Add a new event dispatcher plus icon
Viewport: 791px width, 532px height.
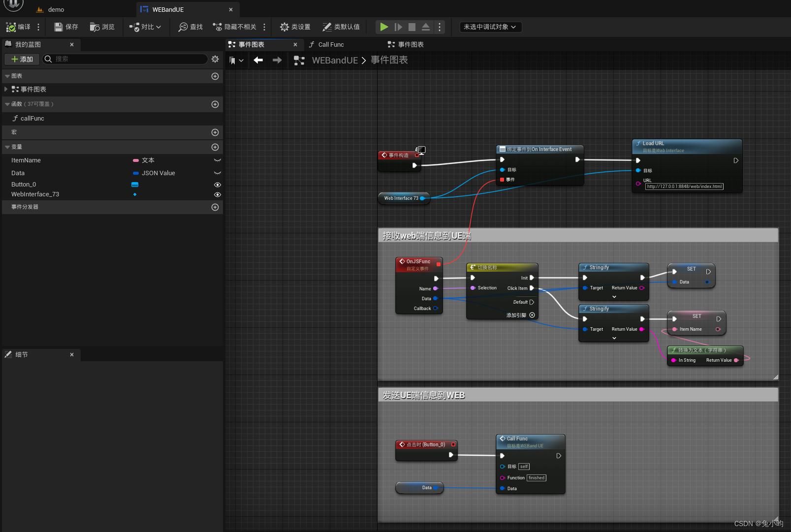pos(215,207)
